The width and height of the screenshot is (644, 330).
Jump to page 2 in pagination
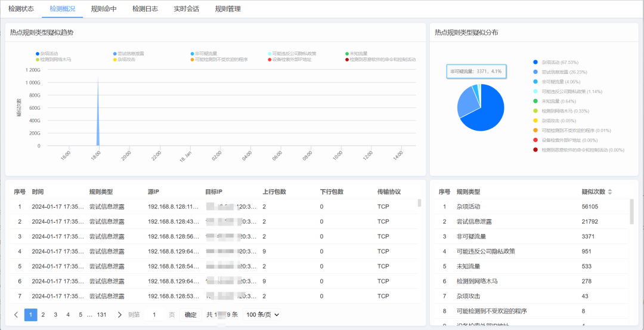pyautogui.click(x=43, y=315)
